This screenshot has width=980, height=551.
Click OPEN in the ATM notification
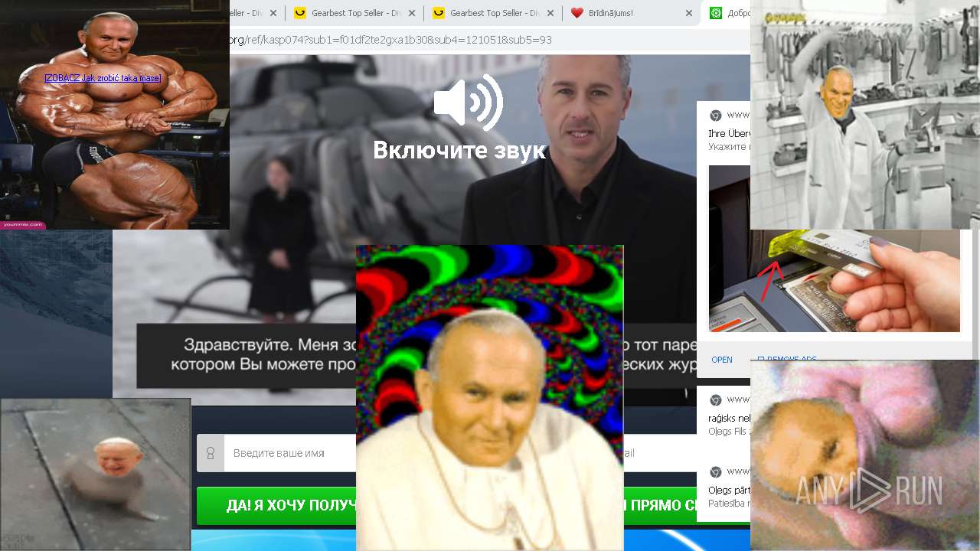click(722, 360)
